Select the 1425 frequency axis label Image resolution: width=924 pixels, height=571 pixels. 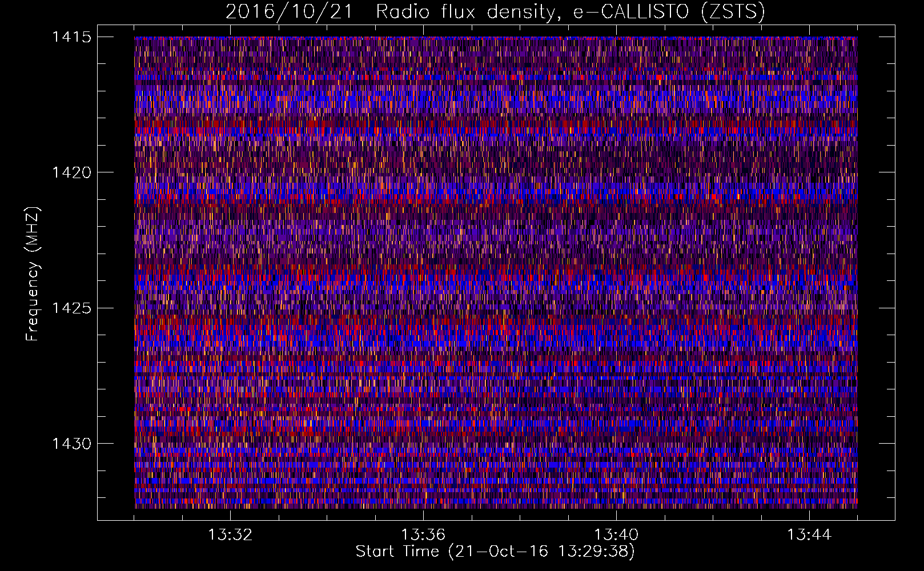click(71, 308)
